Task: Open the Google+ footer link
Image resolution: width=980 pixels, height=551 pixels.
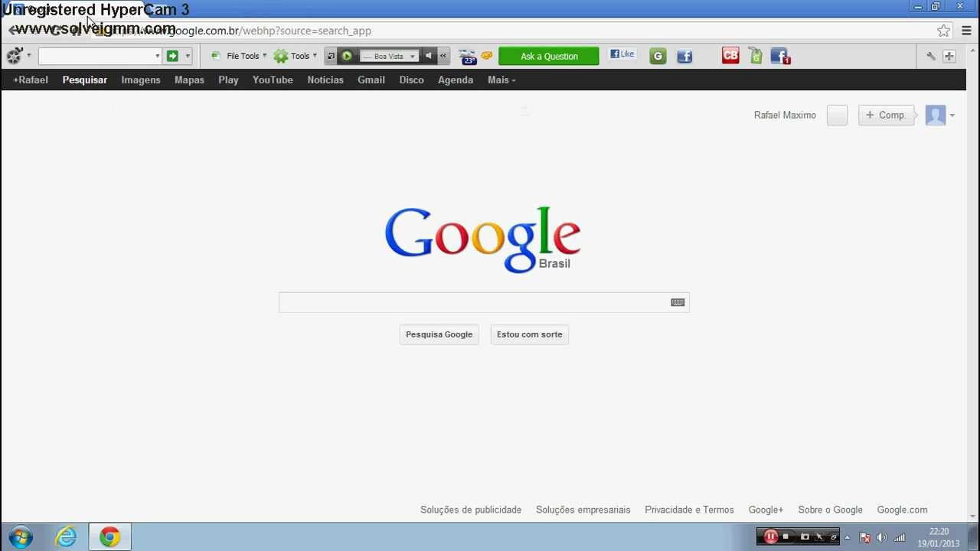Action: pyautogui.click(x=766, y=510)
